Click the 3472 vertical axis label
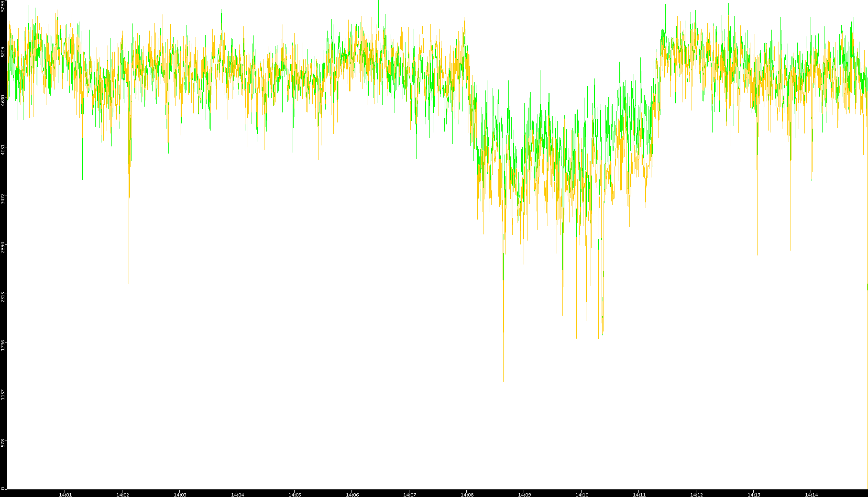The width and height of the screenshot is (868, 497). click(3, 199)
